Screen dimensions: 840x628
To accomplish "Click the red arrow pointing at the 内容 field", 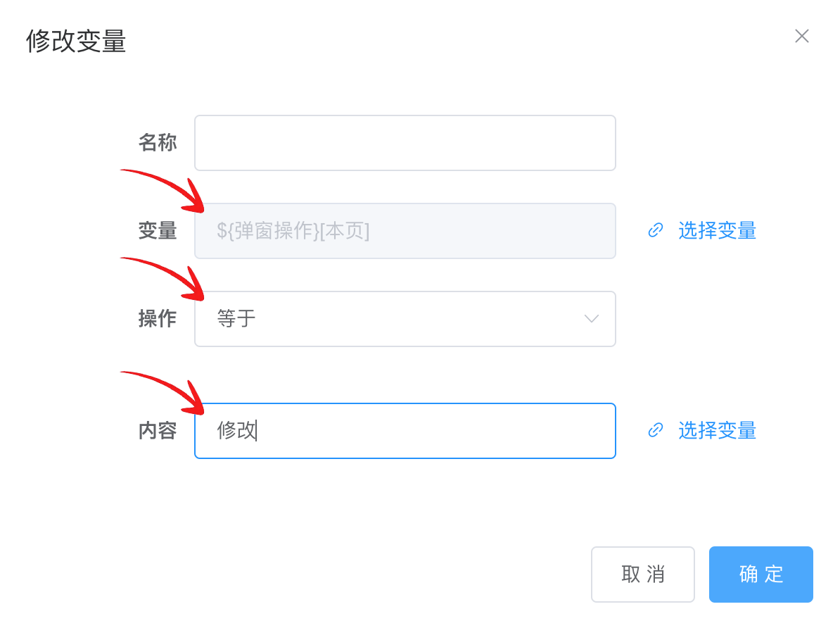I will click(163, 392).
